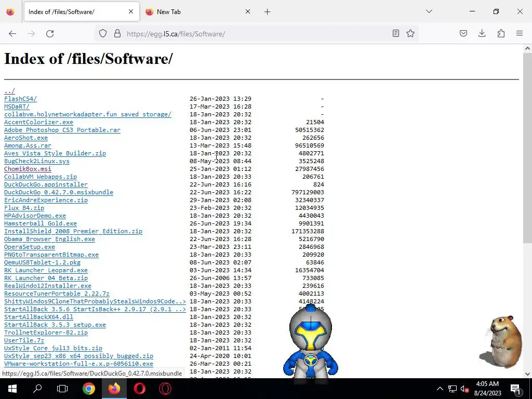Go back to the previous page
Viewport: 532px width, 399px height.
point(12,34)
